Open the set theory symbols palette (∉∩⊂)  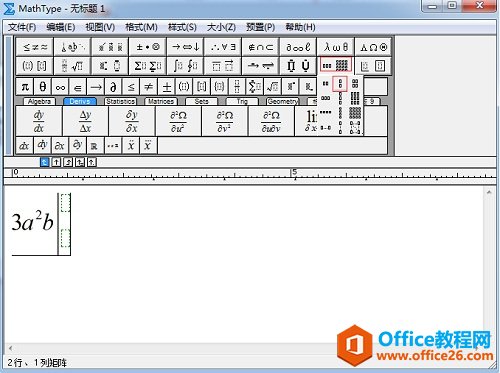coord(261,47)
